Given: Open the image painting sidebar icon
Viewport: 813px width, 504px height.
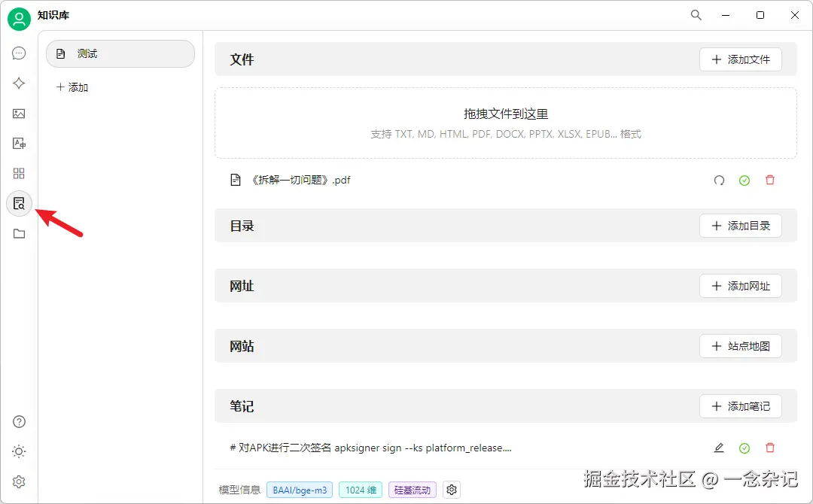Looking at the screenshot, I should click(19, 114).
